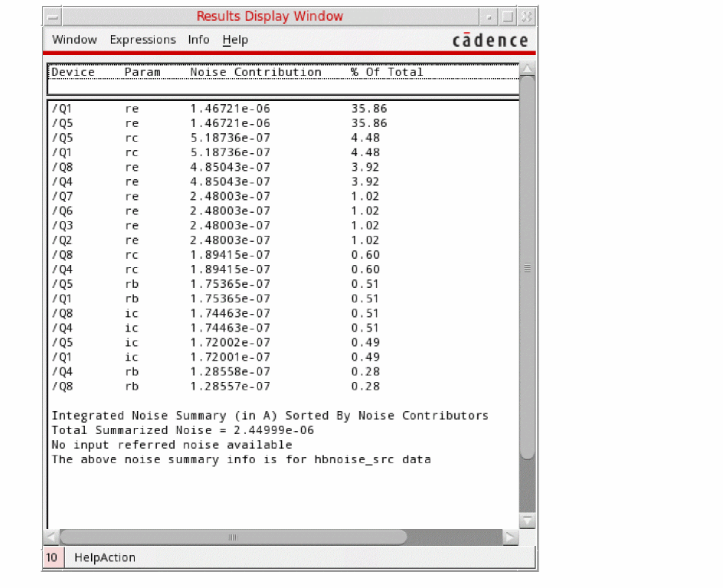Click 'No input referred noise available' line

pos(172,445)
